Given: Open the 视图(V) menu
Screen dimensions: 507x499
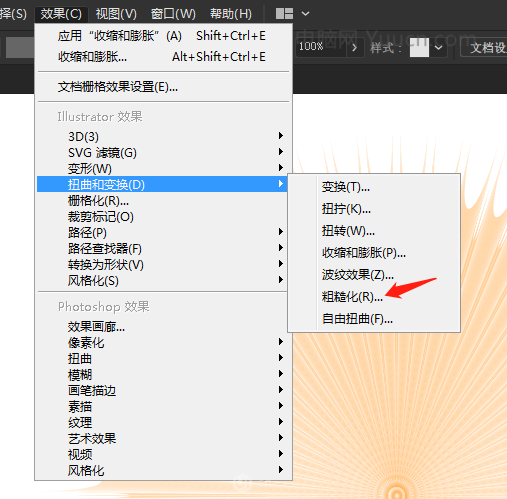Looking at the screenshot, I should coord(116,14).
